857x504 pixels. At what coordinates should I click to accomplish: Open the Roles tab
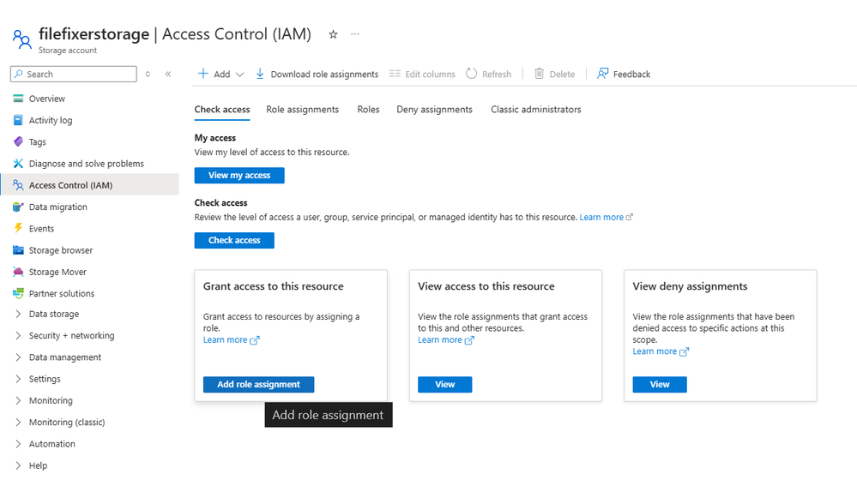pyautogui.click(x=368, y=110)
